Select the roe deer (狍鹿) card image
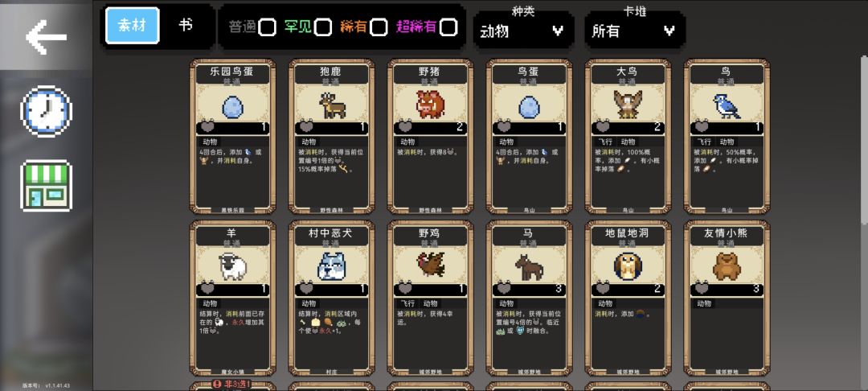 pos(332,105)
